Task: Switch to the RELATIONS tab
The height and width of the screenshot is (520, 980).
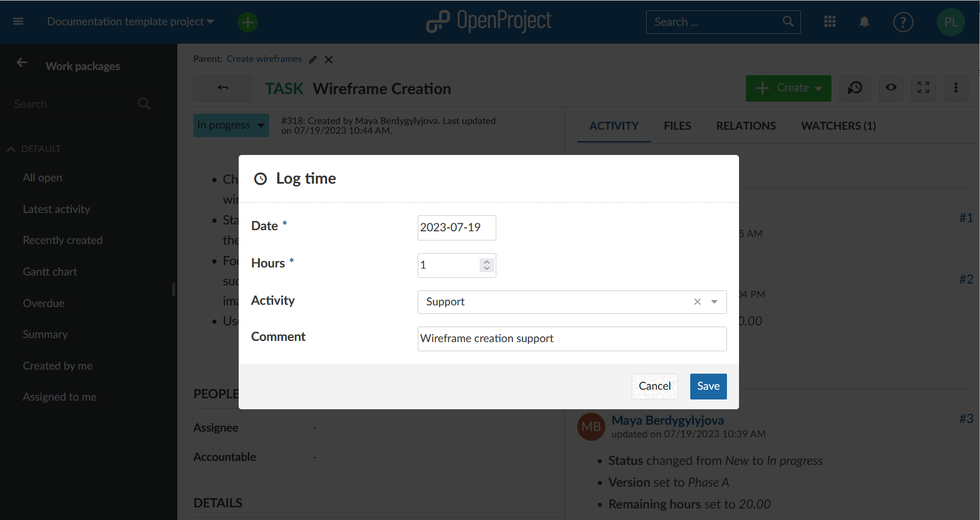Action: [745, 126]
